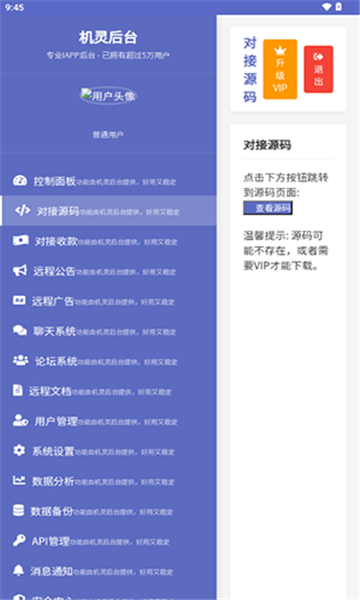Click the gear icon for 系统设置
Image resolution: width=360 pixels, height=600 pixels.
[19, 450]
